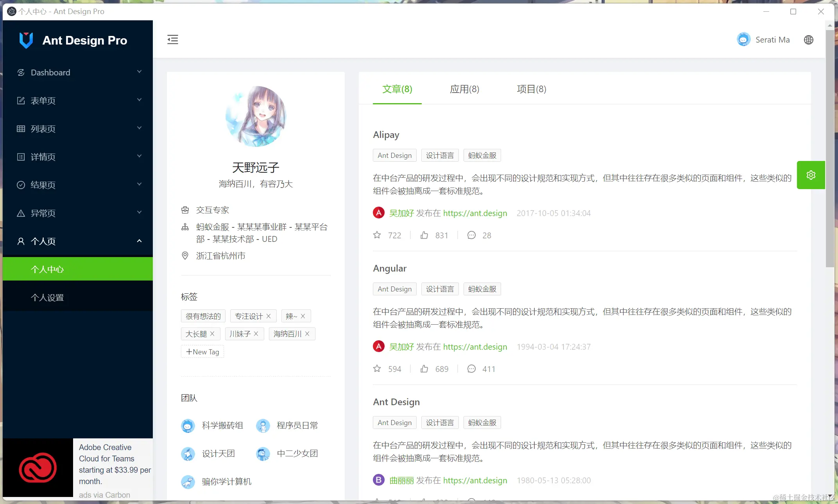The height and width of the screenshot is (504, 838).
Task: Collapse the 个人页 menu section
Action: [139, 241]
